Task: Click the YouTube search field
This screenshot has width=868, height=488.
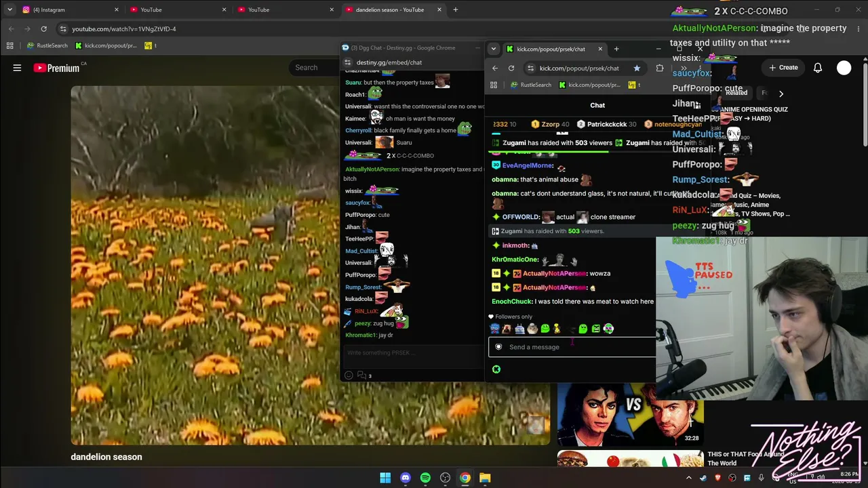Action: [315, 68]
